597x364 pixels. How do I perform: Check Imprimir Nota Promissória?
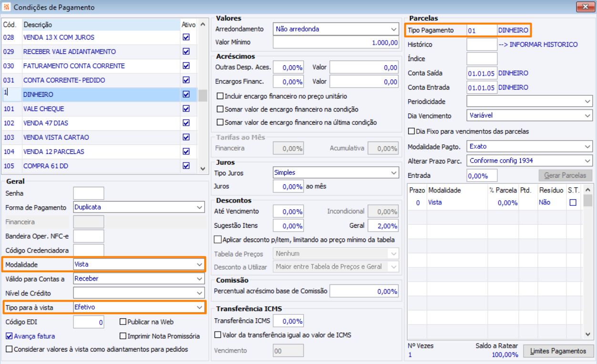pos(123,336)
